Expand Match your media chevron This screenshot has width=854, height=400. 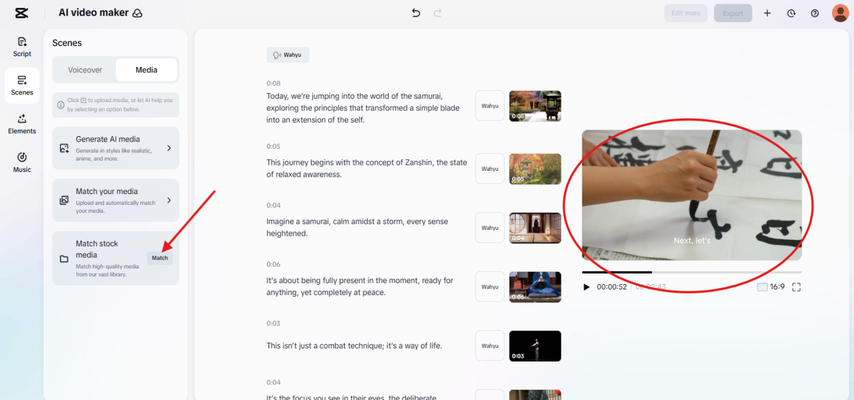[169, 201]
